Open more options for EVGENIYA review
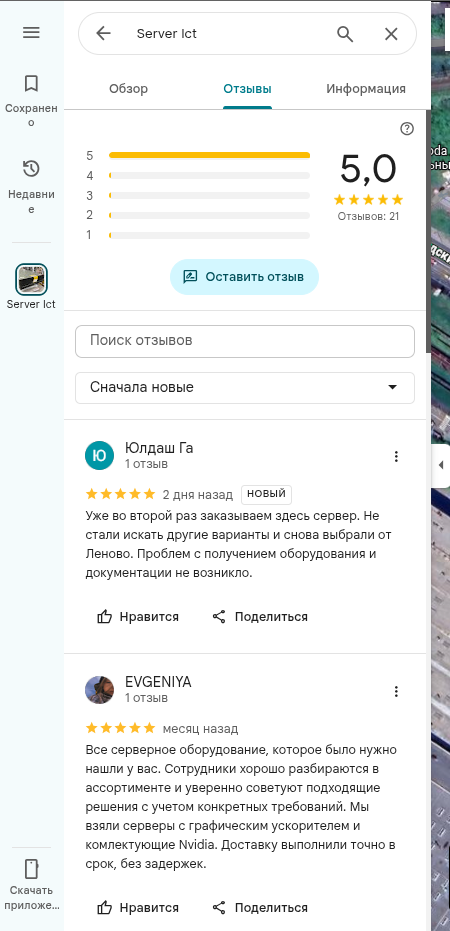 [x=396, y=691]
